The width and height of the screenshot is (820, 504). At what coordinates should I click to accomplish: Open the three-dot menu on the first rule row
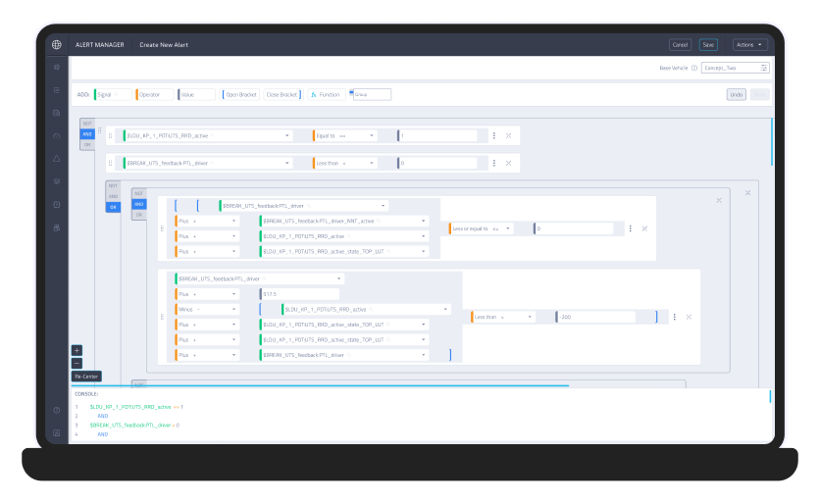click(x=493, y=136)
